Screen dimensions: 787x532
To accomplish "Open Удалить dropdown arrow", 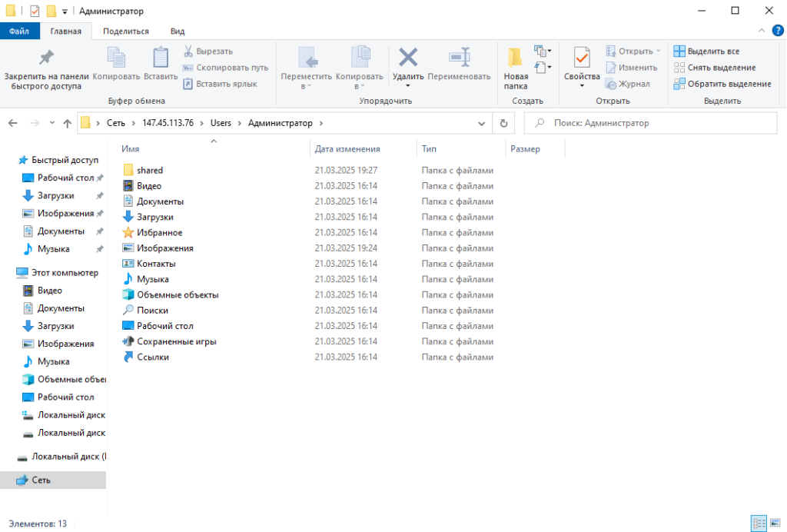I will pyautogui.click(x=408, y=86).
